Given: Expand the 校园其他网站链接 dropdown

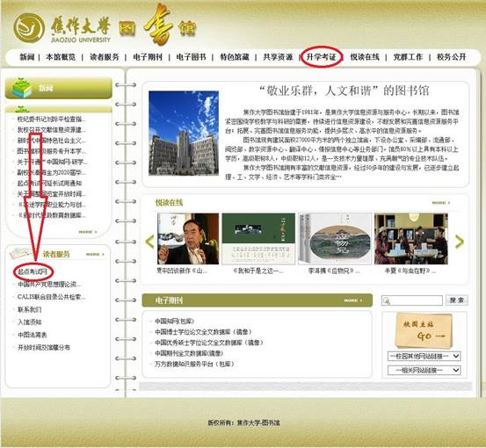Looking at the screenshot, I should pyautogui.click(x=424, y=357).
